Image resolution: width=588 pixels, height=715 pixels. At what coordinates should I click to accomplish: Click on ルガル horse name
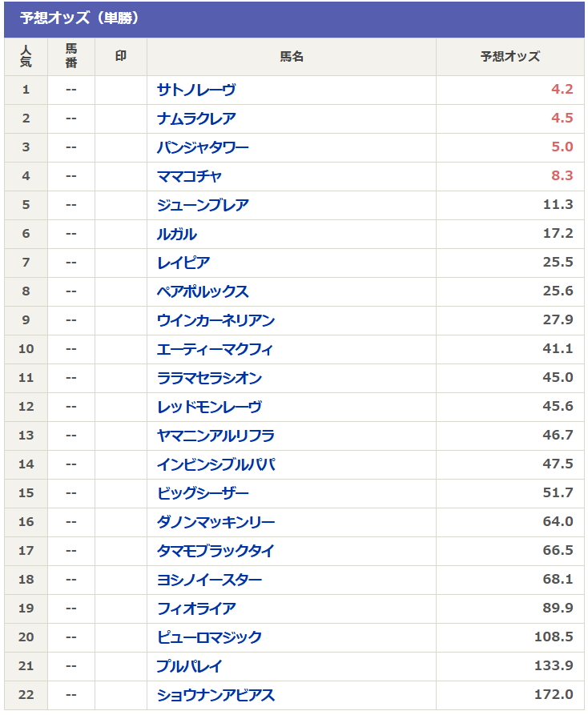tap(177, 234)
